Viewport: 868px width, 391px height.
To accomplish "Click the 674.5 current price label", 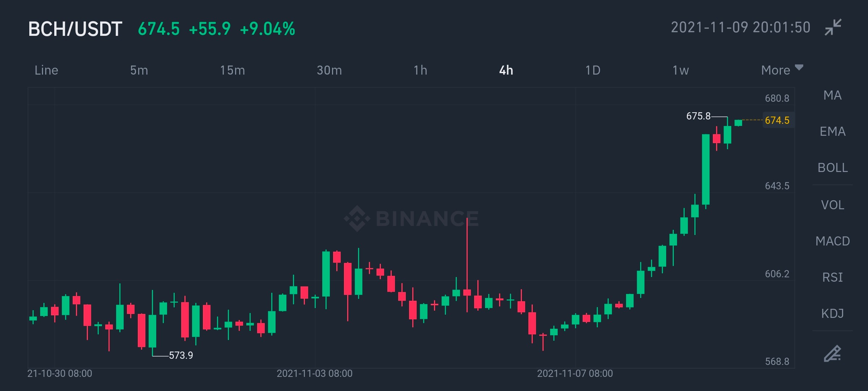I will click(x=777, y=120).
